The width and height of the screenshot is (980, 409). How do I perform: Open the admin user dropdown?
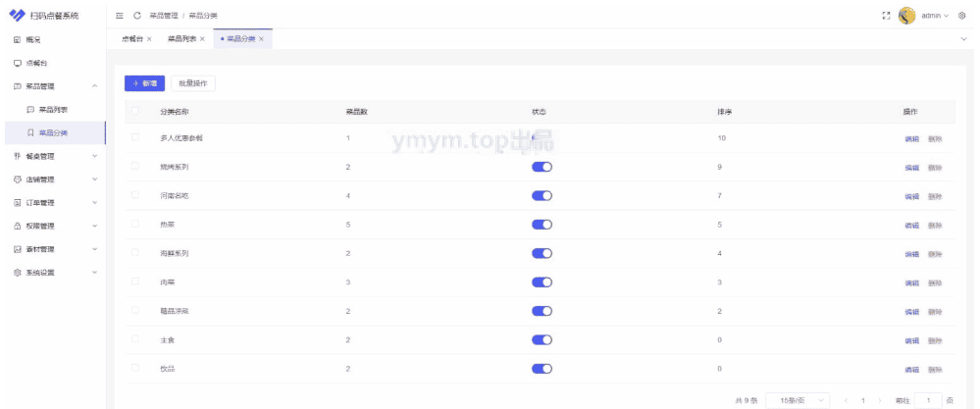(935, 16)
